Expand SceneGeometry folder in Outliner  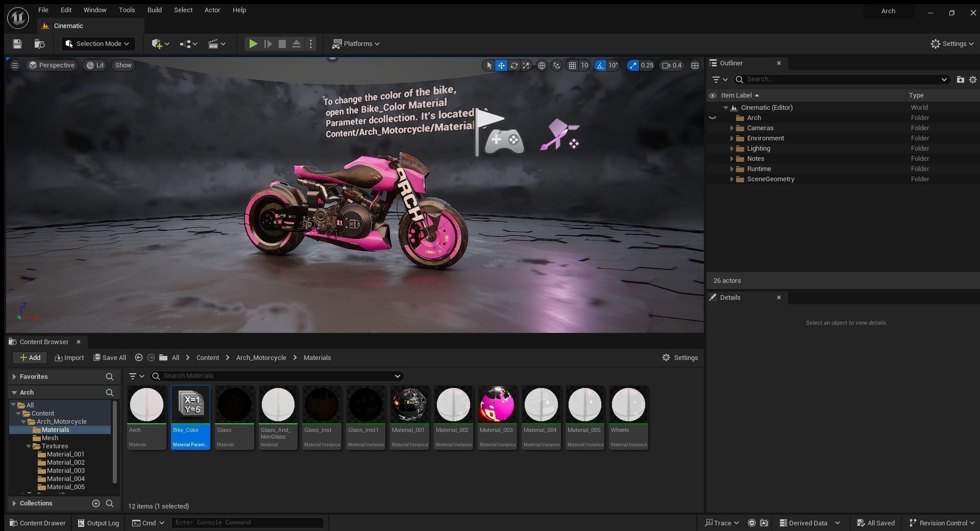(x=731, y=179)
